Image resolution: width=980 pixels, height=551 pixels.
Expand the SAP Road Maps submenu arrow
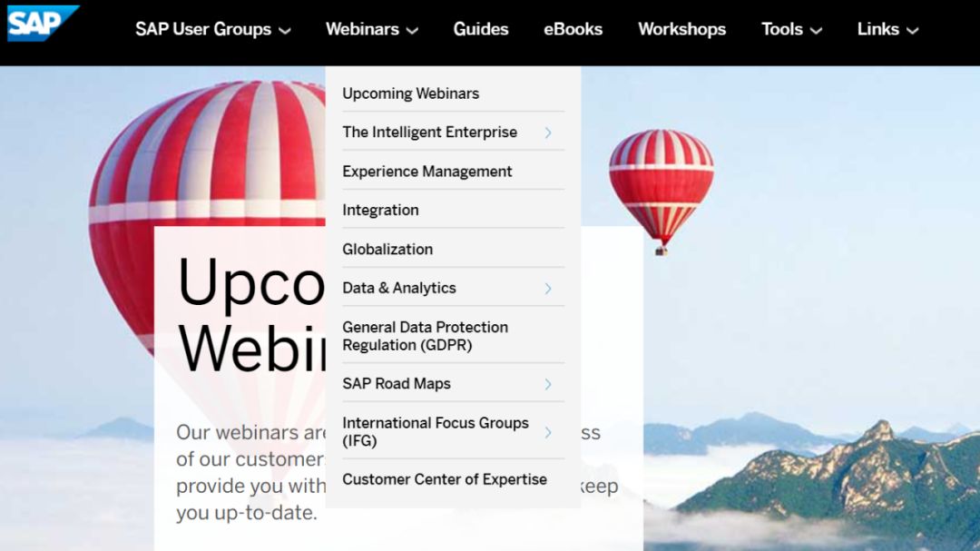pyautogui.click(x=548, y=384)
